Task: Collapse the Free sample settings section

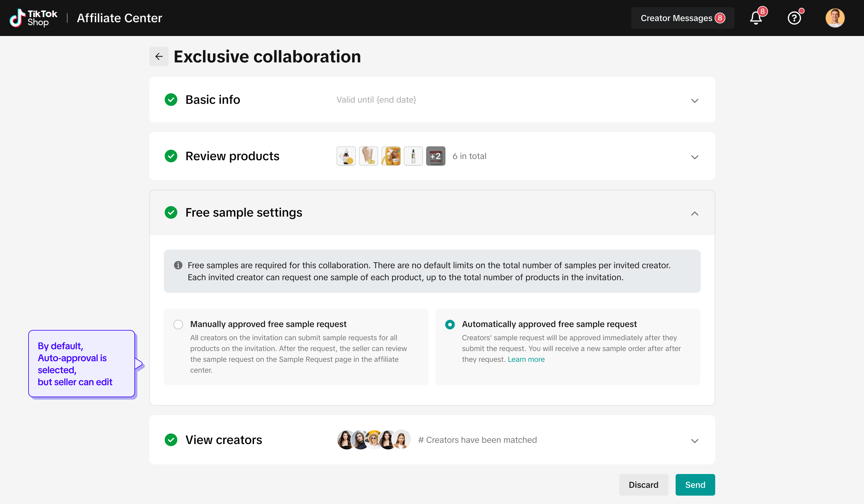Action: click(694, 214)
